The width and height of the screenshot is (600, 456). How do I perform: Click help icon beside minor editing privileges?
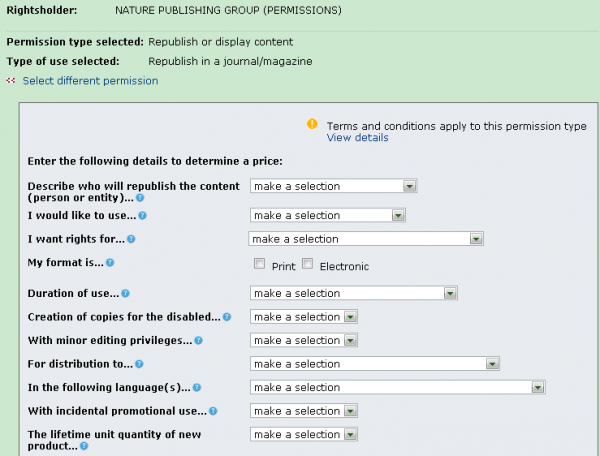(197, 341)
